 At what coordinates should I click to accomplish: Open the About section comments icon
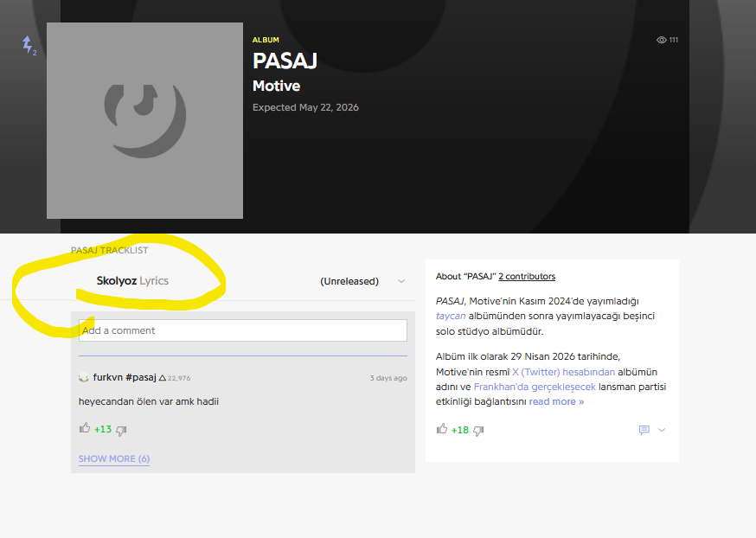(644, 430)
